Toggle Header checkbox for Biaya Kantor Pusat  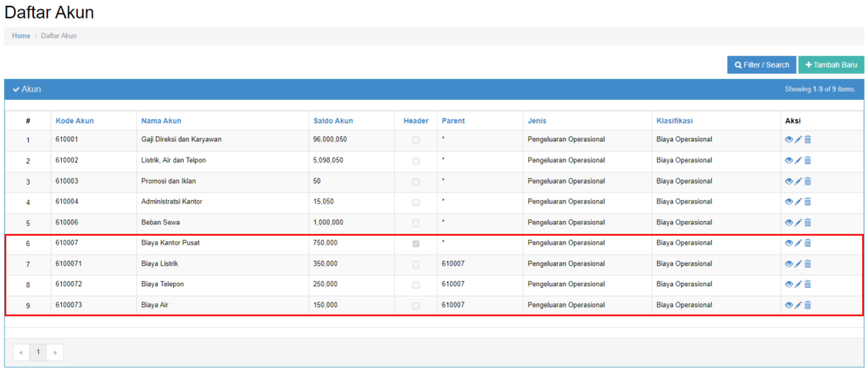click(x=415, y=243)
